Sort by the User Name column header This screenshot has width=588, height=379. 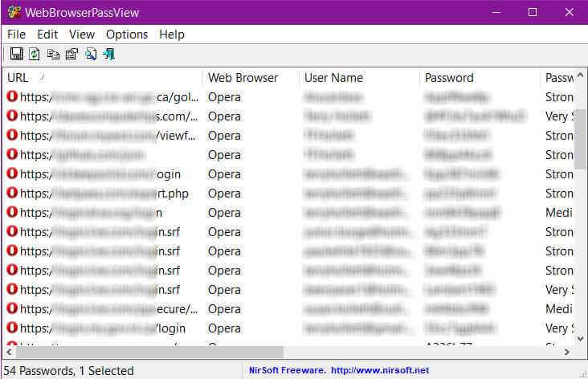[359, 78]
